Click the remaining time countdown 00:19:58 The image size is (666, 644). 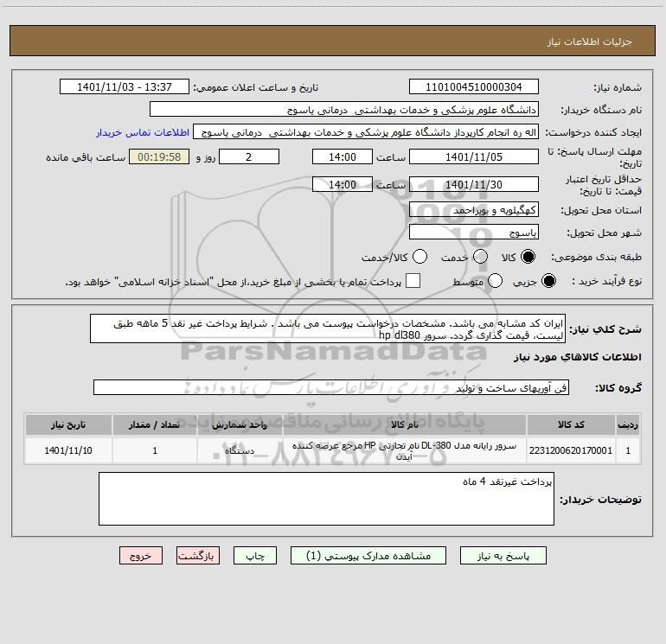pyautogui.click(x=159, y=156)
